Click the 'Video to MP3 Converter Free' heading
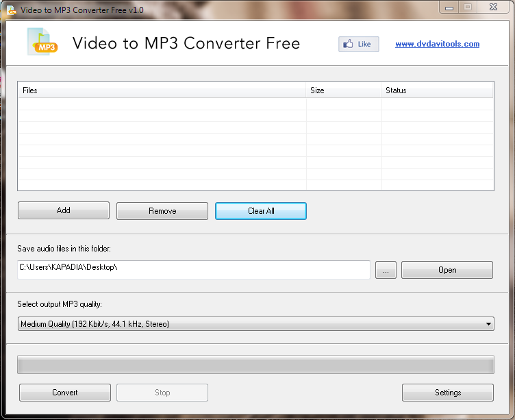 tap(186, 43)
